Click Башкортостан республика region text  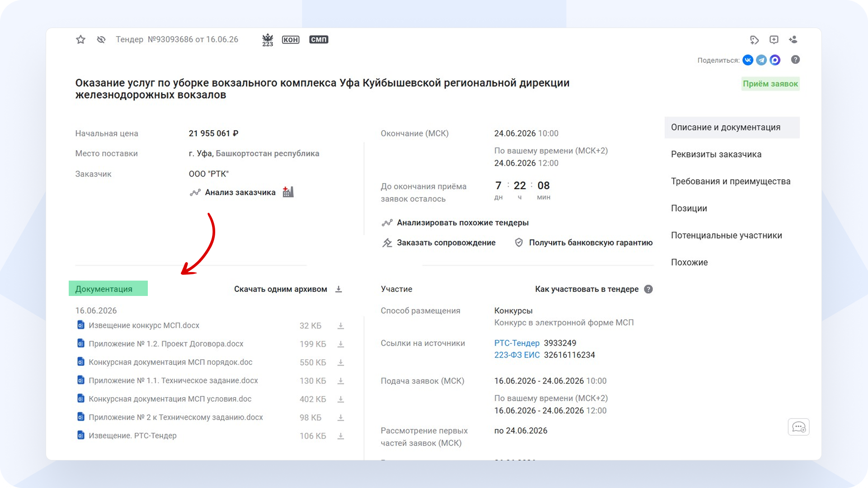pos(267,154)
